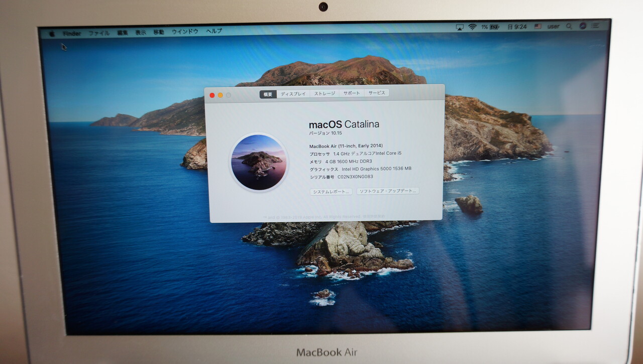The height and width of the screenshot is (364, 643).
Task: Click the バージョン 10.15 version text
Action: (325, 134)
